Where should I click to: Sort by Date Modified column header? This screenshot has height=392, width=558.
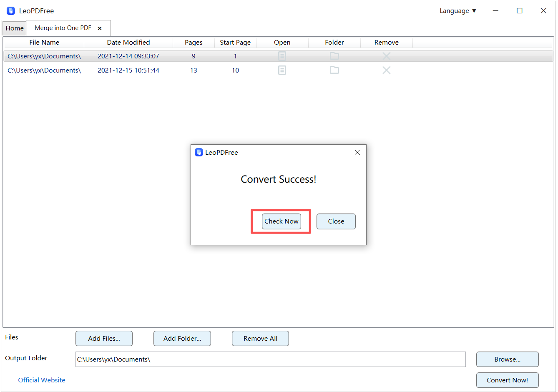pos(128,43)
